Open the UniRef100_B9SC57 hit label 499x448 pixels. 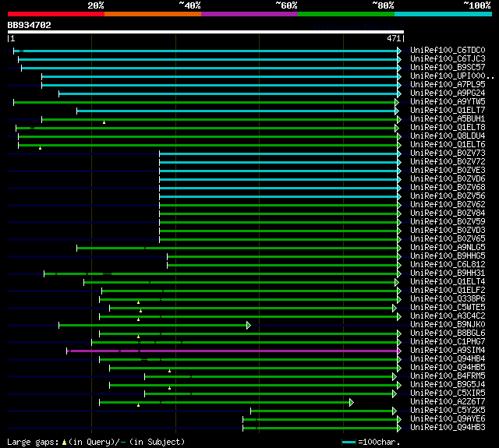coord(448,68)
